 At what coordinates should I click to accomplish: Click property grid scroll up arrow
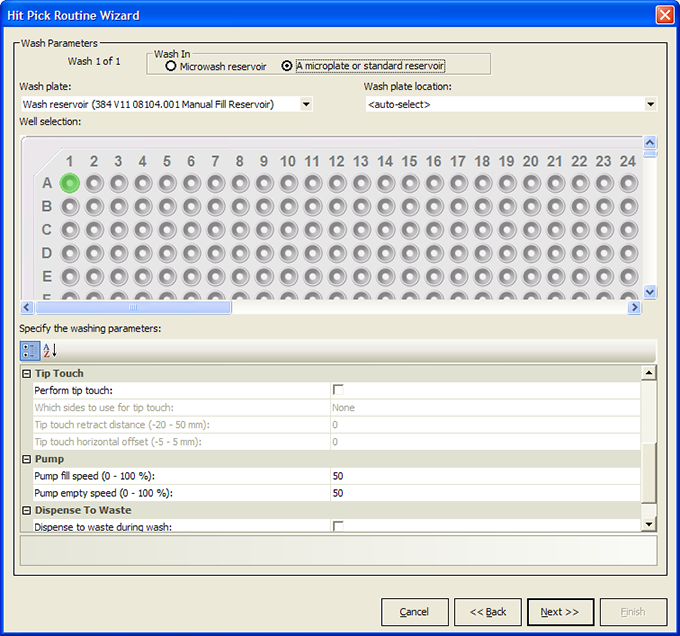tap(649, 373)
